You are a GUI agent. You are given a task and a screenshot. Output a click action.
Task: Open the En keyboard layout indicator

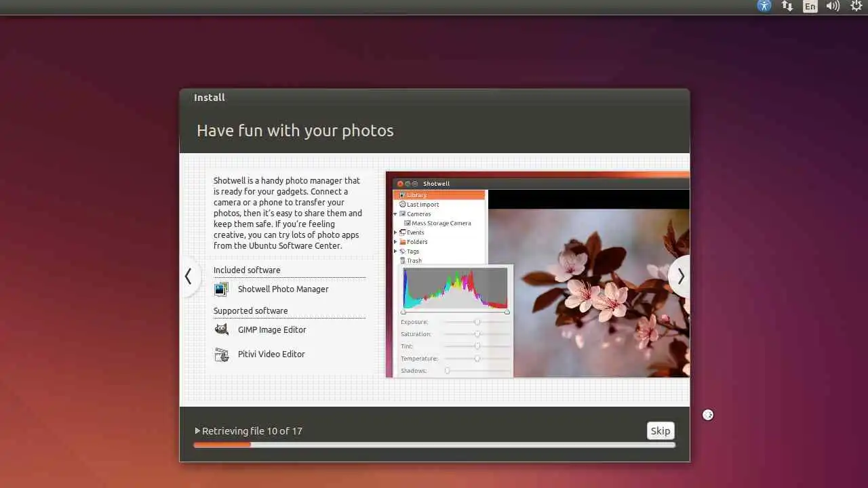[810, 7]
